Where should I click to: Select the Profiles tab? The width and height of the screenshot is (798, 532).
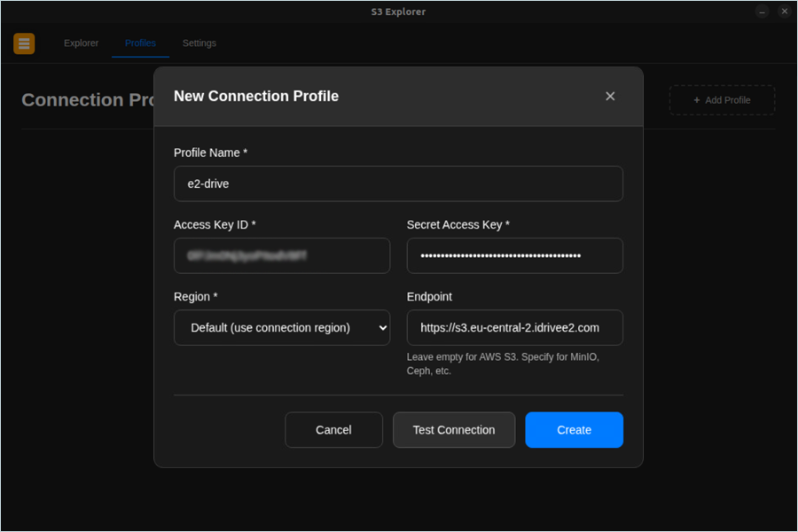pyautogui.click(x=140, y=43)
